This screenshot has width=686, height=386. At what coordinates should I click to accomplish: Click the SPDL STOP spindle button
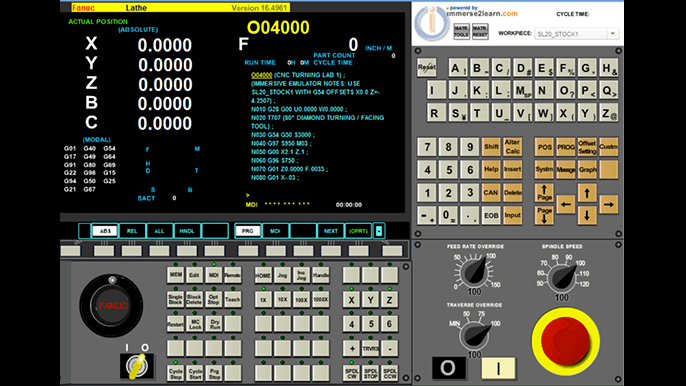tap(371, 373)
